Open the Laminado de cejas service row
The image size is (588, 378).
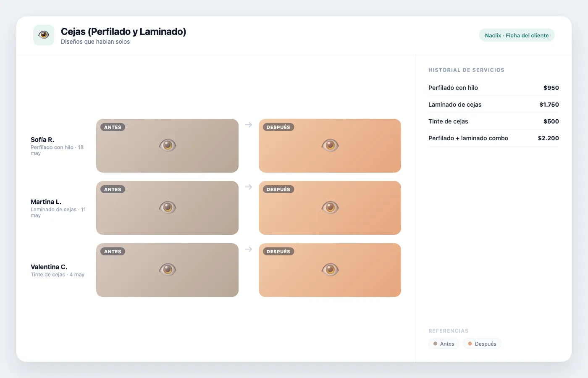coord(493,105)
